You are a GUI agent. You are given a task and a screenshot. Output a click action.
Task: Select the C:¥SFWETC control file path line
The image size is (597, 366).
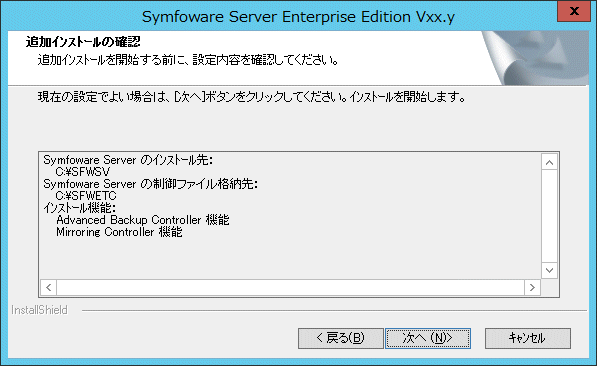coord(86,196)
